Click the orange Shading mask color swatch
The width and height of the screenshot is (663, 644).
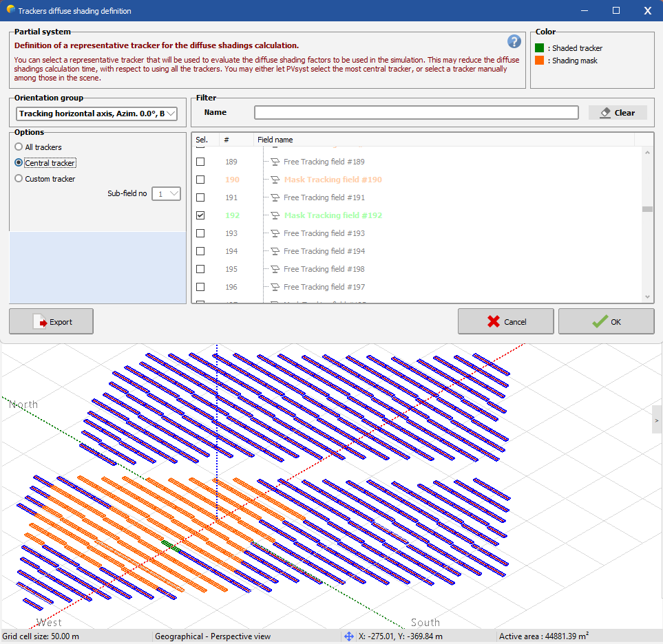pyautogui.click(x=540, y=60)
